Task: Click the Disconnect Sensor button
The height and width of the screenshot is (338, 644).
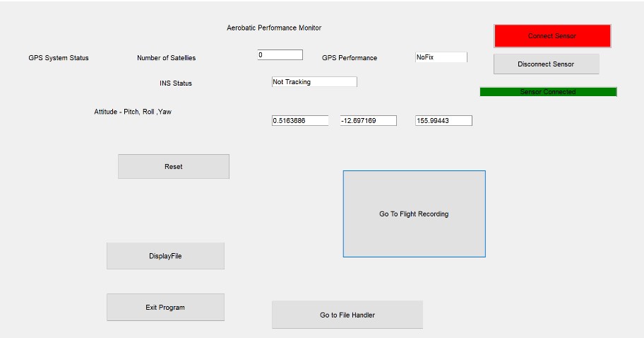Action: [547, 64]
